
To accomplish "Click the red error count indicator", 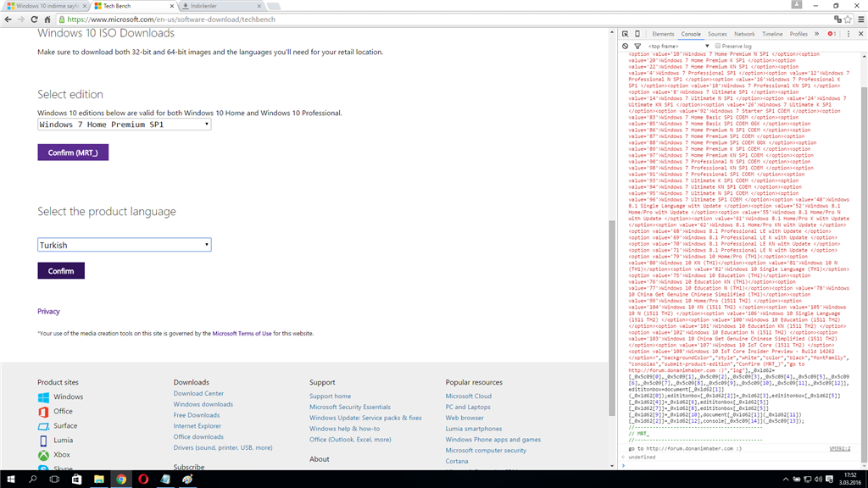I will 832,34.
